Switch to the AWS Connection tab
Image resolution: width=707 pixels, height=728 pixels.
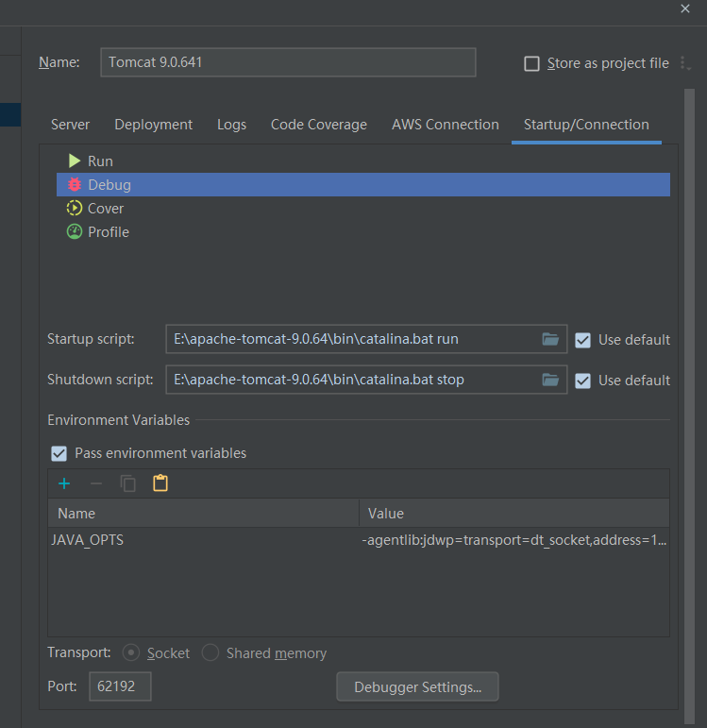point(446,125)
